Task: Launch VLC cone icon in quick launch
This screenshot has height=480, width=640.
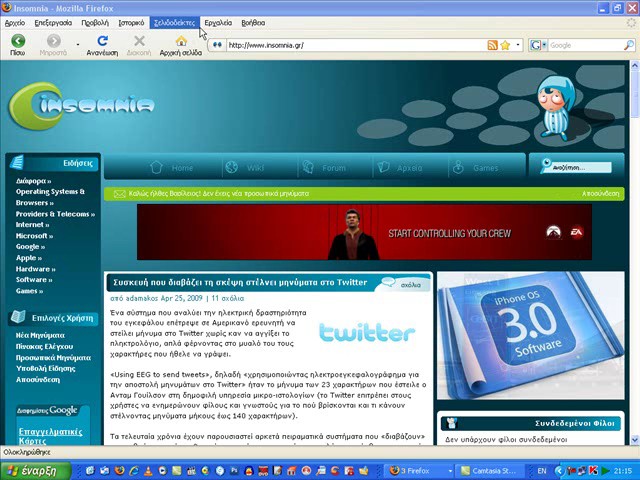Action: pos(148,471)
